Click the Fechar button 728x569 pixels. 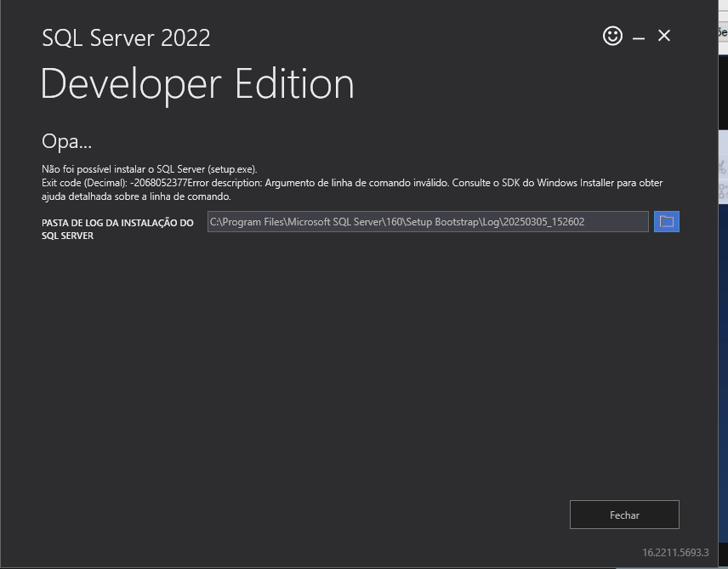(x=624, y=515)
